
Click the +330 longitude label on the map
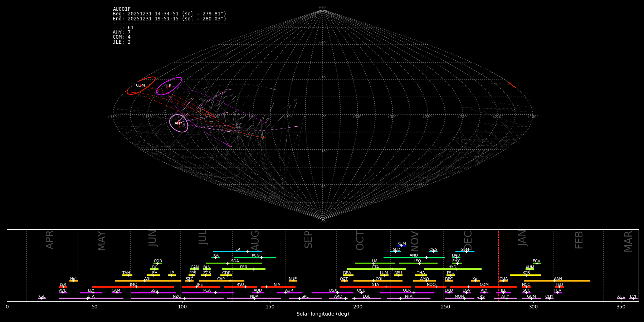click(x=357, y=117)
